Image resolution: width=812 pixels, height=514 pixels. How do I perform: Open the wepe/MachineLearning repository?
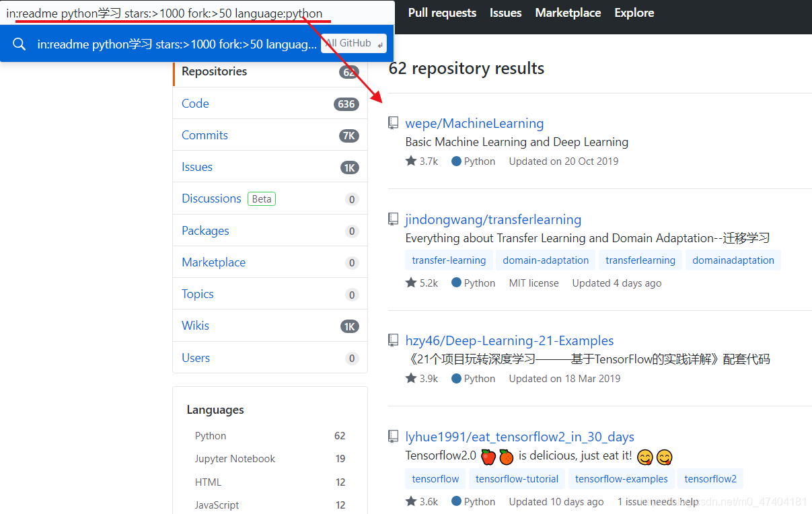[x=474, y=123]
